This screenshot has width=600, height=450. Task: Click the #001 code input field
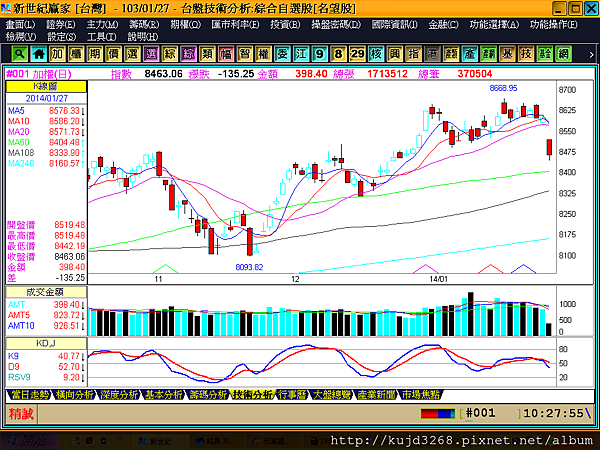coord(492,414)
